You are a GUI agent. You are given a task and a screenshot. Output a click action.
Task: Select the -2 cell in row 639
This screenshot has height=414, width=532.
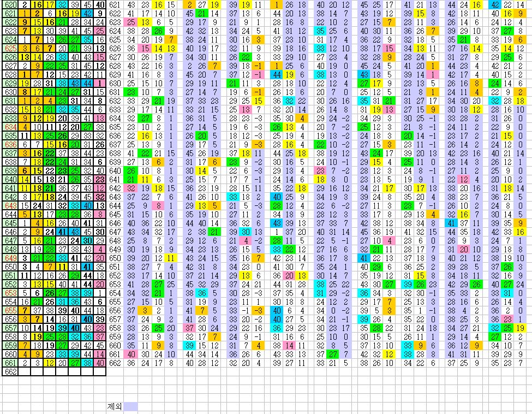(x=258, y=162)
